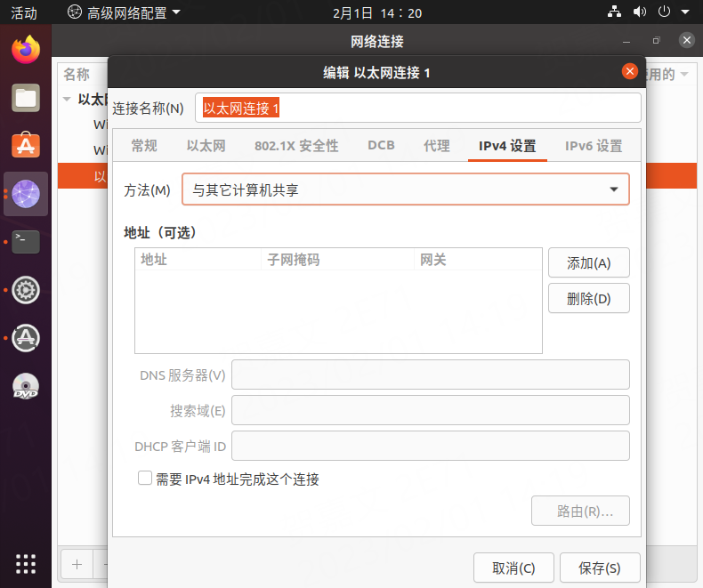
Task: Open the 方法 dropdown (与其它计算机共享)
Action: coord(405,189)
